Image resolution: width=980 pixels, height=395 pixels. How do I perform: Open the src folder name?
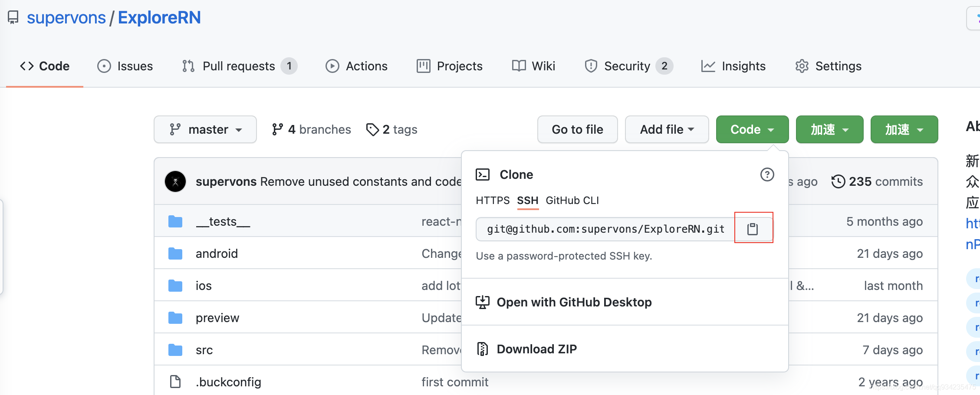tap(204, 350)
